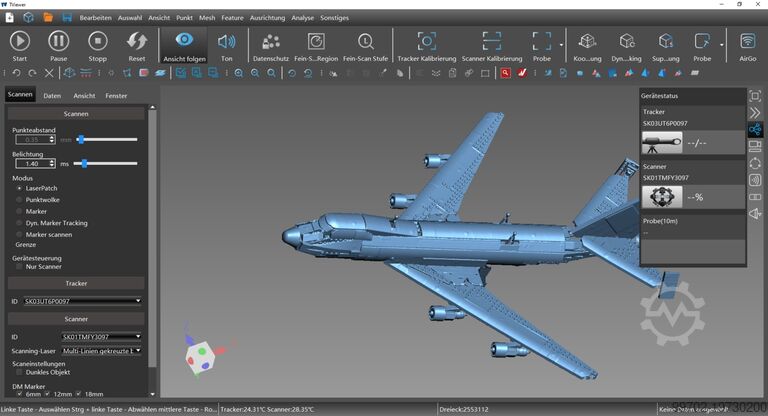Expand the Scanning-Laser dropdown
Image resolution: width=768 pixels, height=416 pixels.
101,351
